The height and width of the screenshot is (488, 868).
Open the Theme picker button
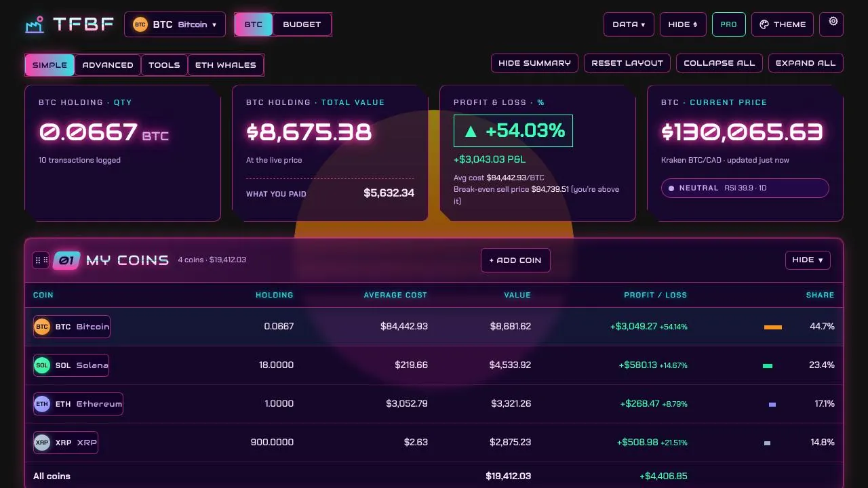(x=783, y=24)
